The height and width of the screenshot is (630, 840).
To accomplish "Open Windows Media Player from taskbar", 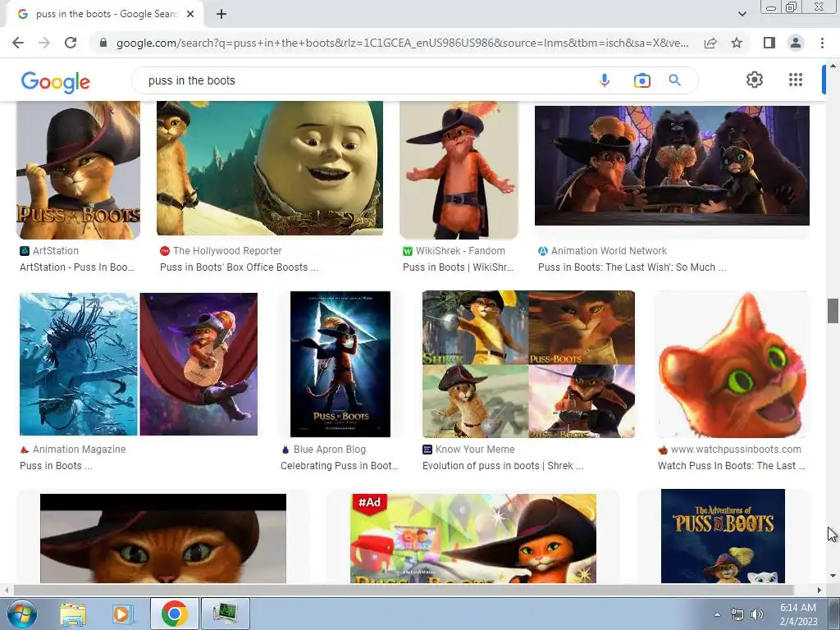I will click(x=121, y=614).
